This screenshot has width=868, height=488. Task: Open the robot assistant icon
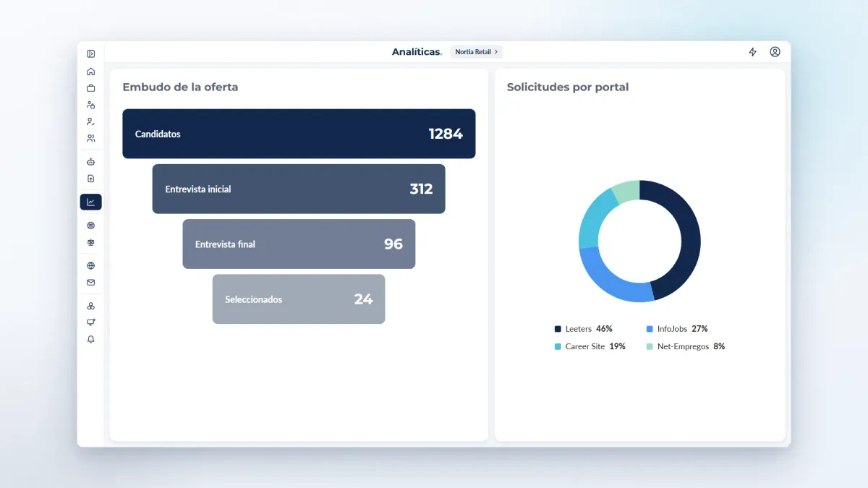pos(91,162)
